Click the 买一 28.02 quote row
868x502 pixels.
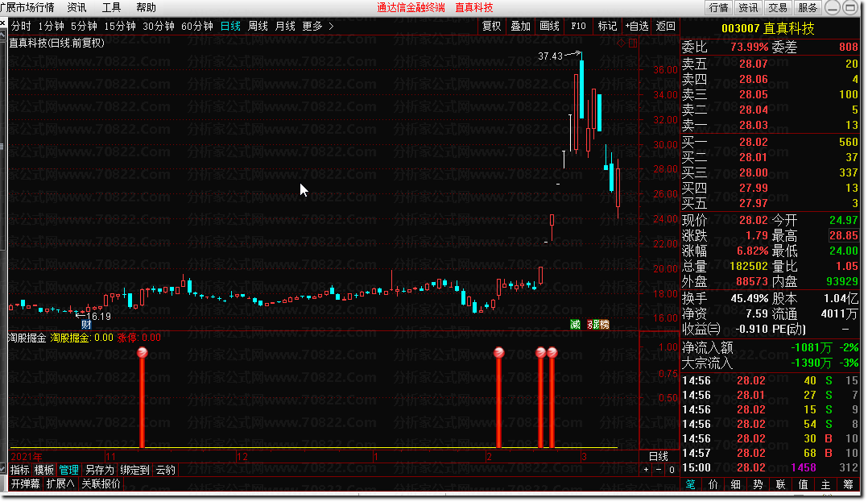click(770, 142)
